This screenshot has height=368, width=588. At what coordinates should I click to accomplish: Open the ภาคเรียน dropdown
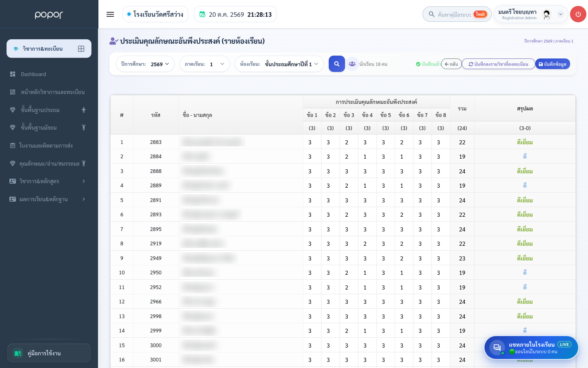coord(205,64)
